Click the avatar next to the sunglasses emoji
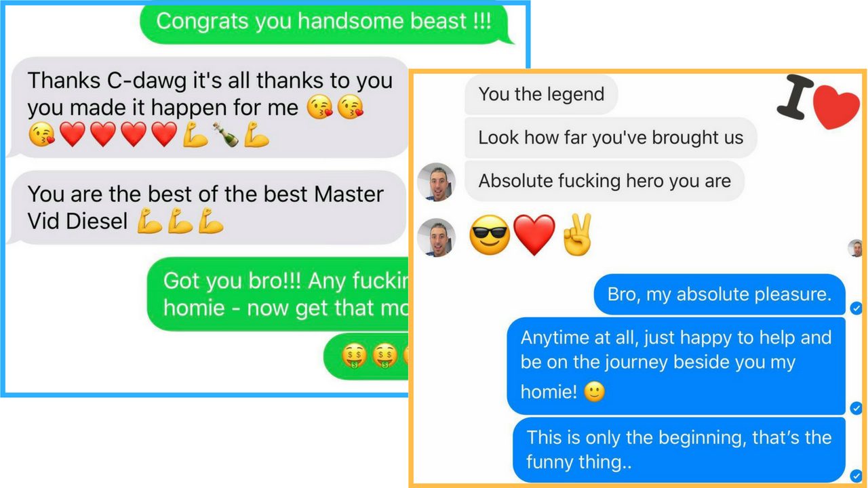The image size is (868, 488). click(x=436, y=237)
